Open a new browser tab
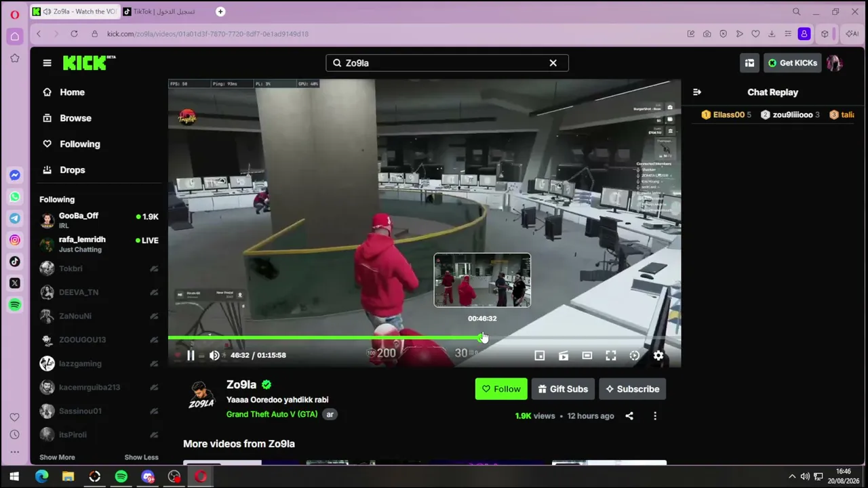This screenshot has height=488, width=868. coord(220,12)
